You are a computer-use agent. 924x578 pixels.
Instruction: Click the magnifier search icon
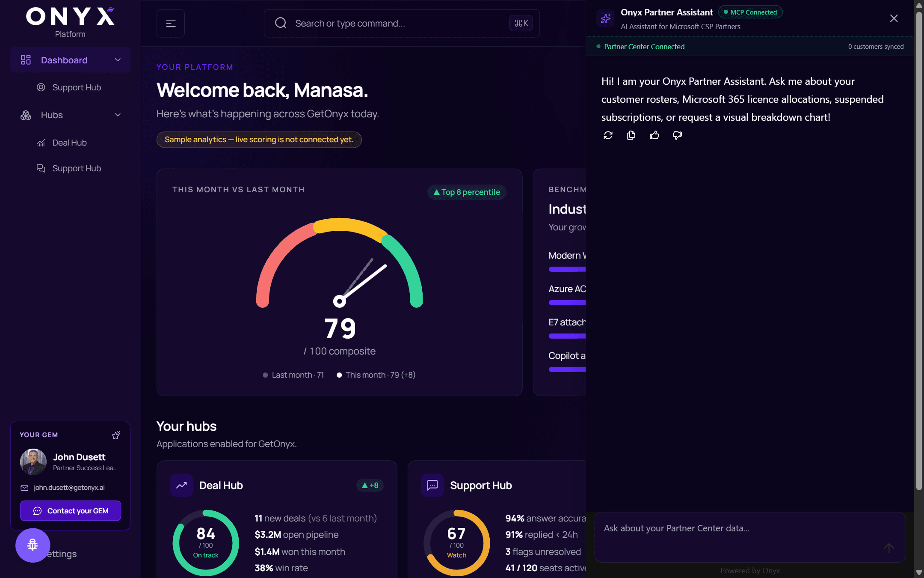(x=281, y=23)
